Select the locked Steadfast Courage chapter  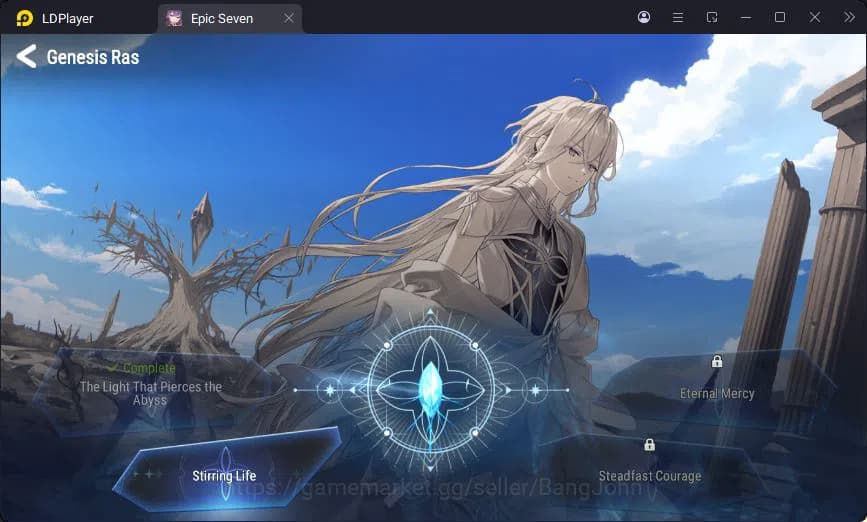tap(649, 476)
